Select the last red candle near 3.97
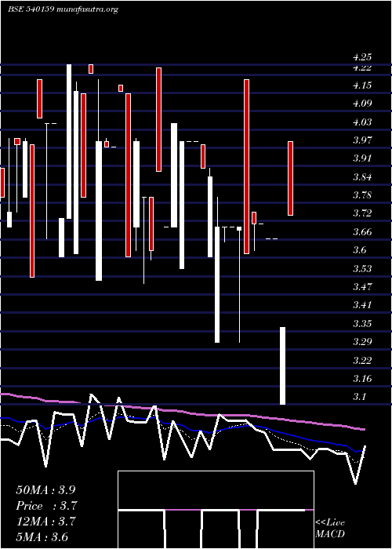392x549 pixels. [290, 178]
